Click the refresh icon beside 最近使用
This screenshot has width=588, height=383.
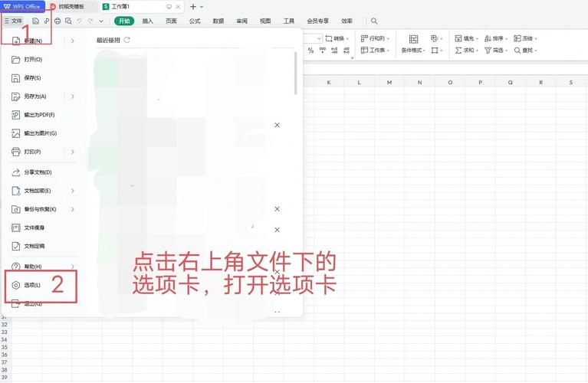[126, 40]
